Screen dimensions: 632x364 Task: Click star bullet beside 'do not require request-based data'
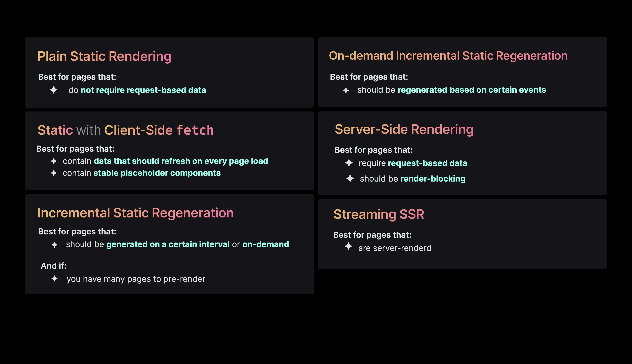tap(54, 90)
